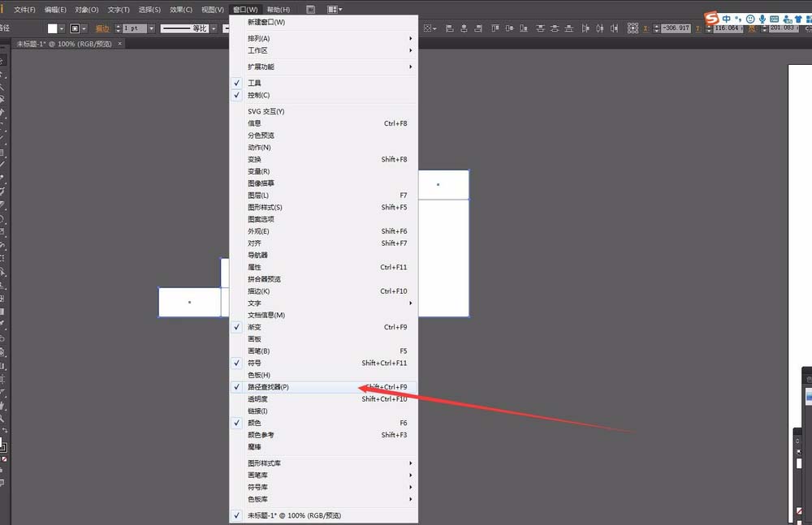The image size is (812, 525).
Task: Click horizontal align left icon
Action: coord(450,28)
